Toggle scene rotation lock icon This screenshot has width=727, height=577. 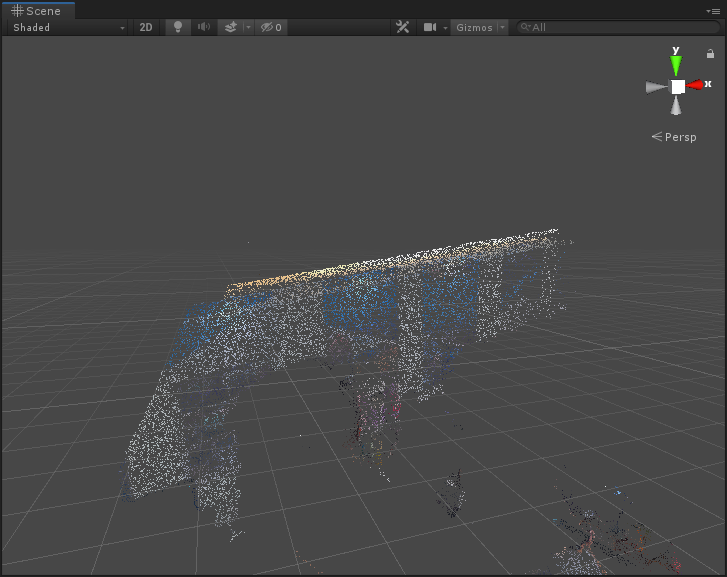pyautogui.click(x=710, y=54)
